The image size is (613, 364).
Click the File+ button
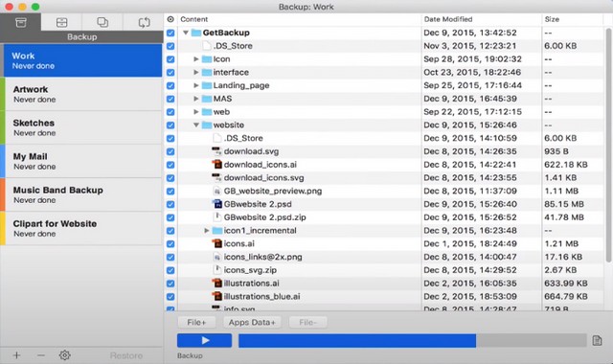(196, 322)
